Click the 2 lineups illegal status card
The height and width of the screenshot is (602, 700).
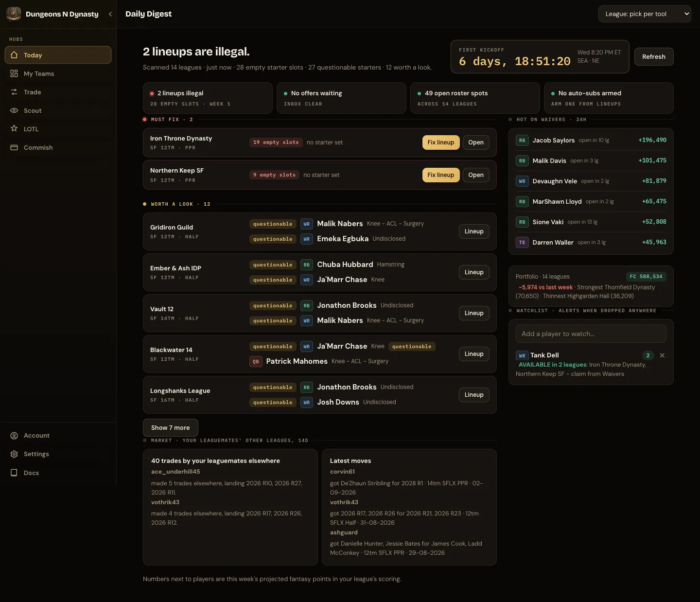point(208,98)
